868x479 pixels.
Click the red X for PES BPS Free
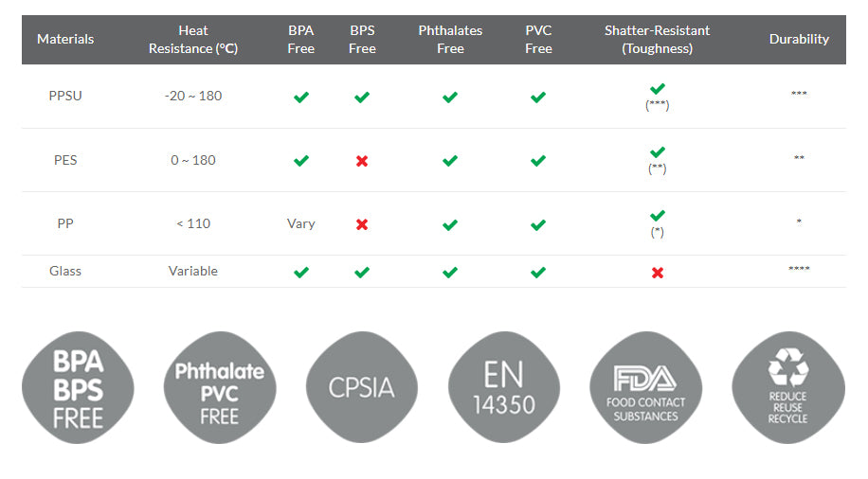tap(362, 161)
